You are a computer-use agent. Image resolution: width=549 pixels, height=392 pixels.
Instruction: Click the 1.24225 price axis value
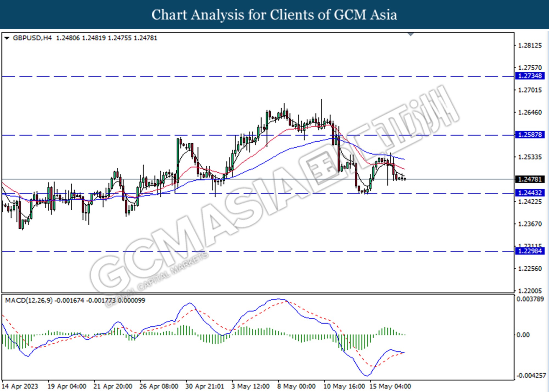(530, 202)
